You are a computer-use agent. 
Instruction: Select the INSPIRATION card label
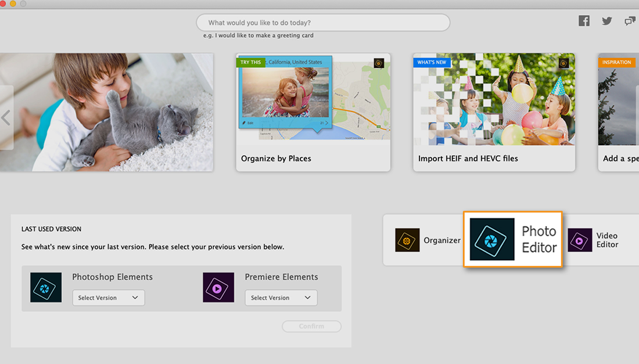(x=617, y=62)
